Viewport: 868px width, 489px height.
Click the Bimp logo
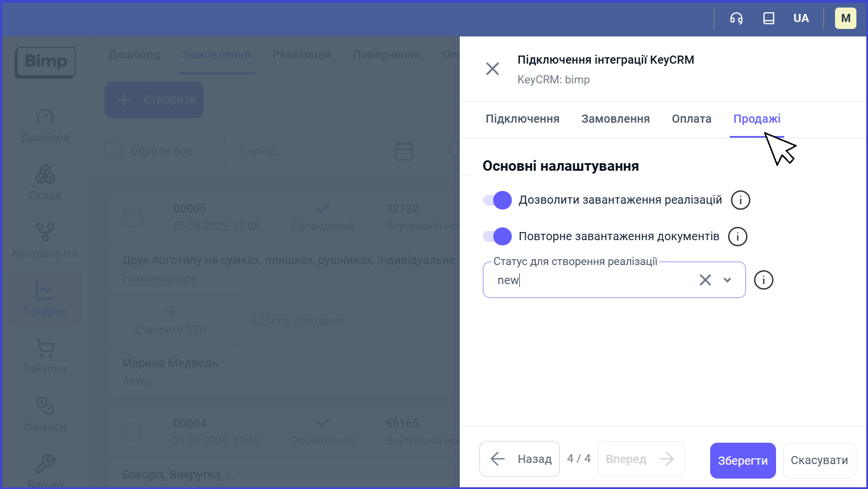click(x=45, y=62)
